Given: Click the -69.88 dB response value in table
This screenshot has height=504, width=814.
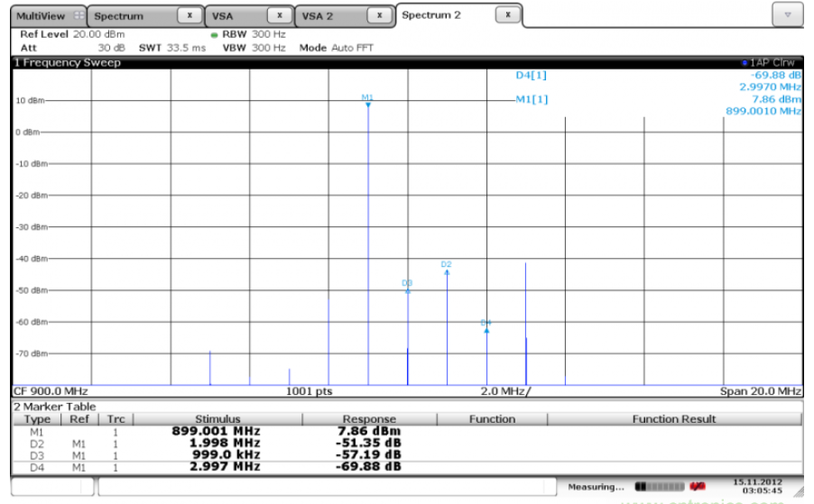Looking at the screenshot, I should [368, 467].
